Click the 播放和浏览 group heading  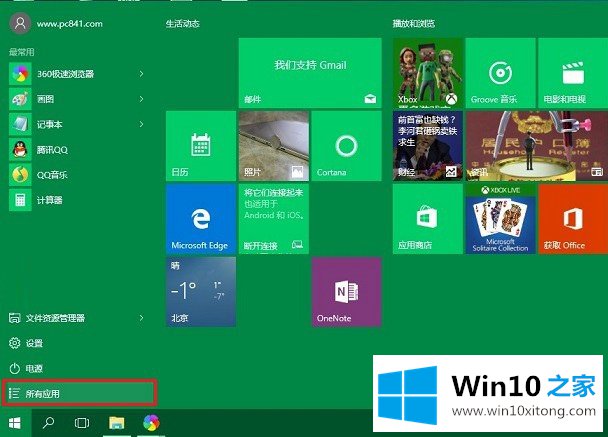(x=414, y=24)
